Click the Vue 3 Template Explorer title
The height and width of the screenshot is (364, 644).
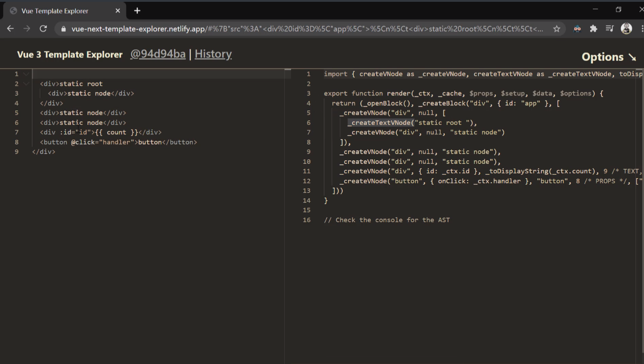coord(70,55)
